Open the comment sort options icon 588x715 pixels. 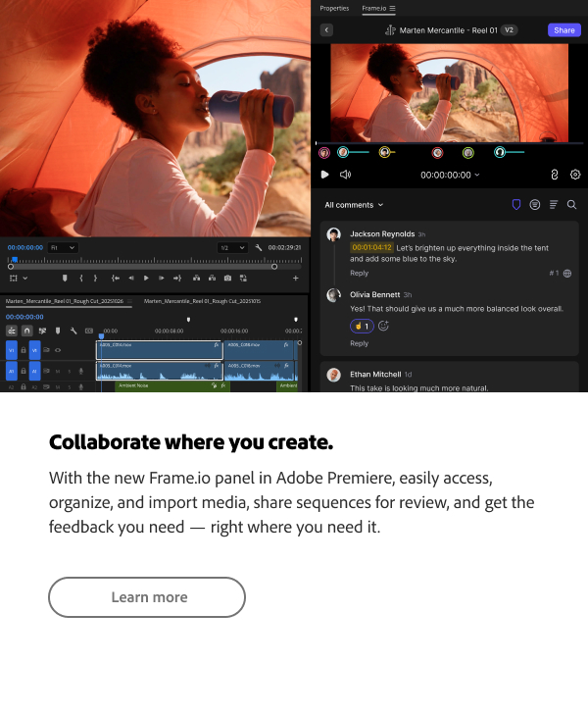[x=554, y=205]
